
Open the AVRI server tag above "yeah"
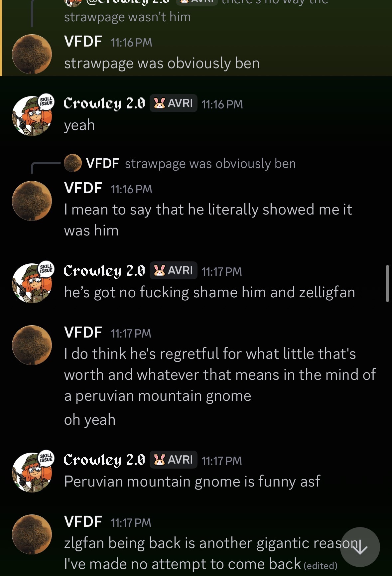pos(173,103)
